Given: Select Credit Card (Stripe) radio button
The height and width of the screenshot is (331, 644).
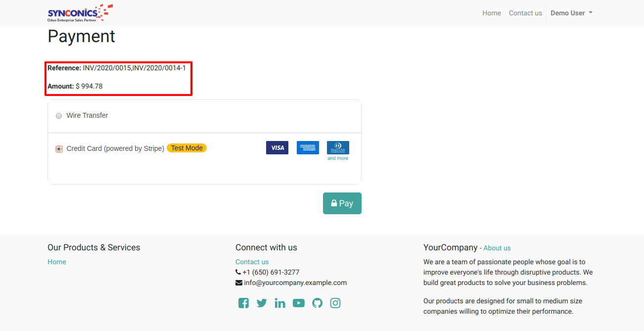Looking at the screenshot, I should click(x=59, y=149).
